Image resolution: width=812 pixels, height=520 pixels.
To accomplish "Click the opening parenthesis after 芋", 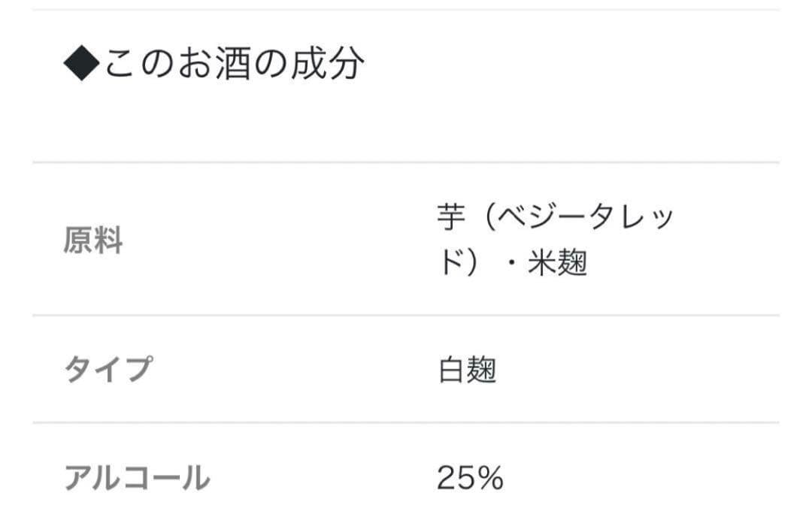I will (489, 219).
